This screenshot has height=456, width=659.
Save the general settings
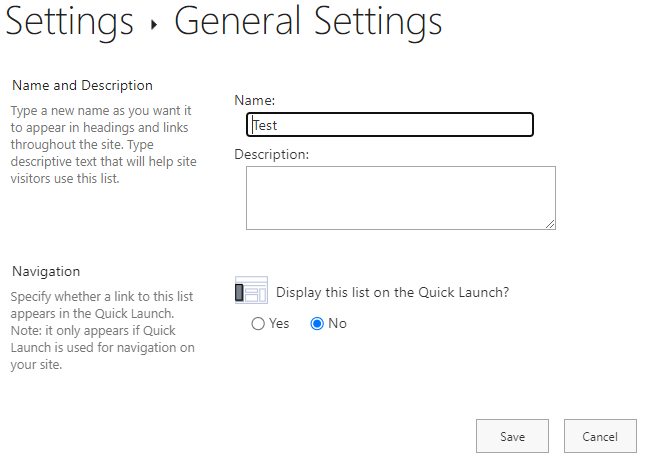(512, 437)
